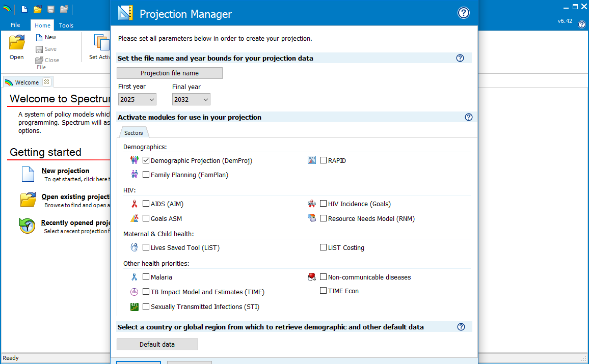This screenshot has width=589, height=364.
Task: Enable the Resource Needs Model (RNM) checkbox
Action: pyautogui.click(x=323, y=218)
